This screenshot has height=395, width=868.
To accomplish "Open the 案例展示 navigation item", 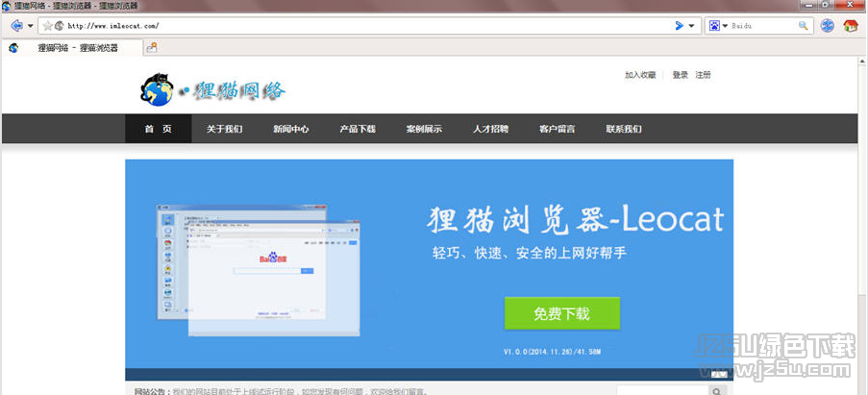I will (x=424, y=129).
